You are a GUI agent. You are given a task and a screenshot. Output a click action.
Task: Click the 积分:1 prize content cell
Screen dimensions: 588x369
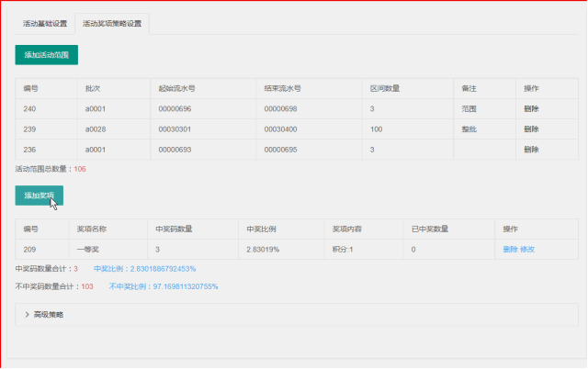(x=341, y=249)
